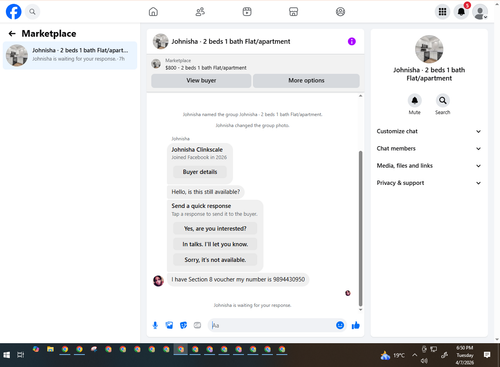Viewport: 500px width, 367px height.
Task: Click the chat scrollbar down arrow
Action: coord(360,310)
